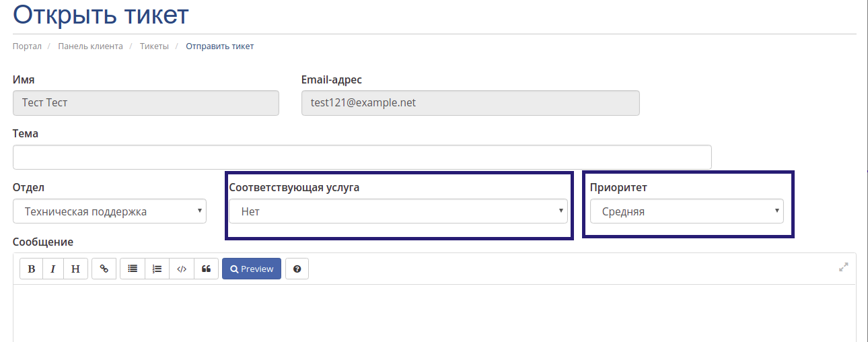Insert heading with the H button
This screenshot has width=868, height=342.
(x=75, y=269)
